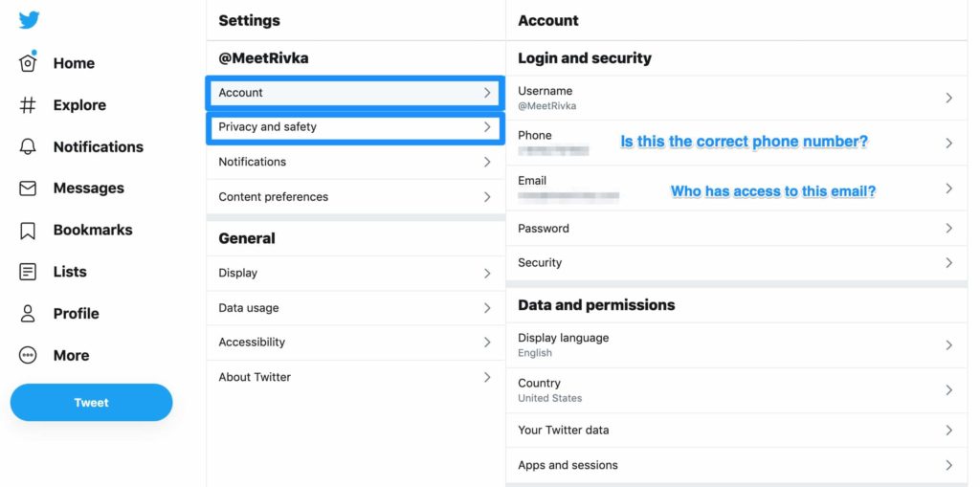Open the Notifications bell icon
The height and width of the screenshot is (487, 980).
point(28,146)
